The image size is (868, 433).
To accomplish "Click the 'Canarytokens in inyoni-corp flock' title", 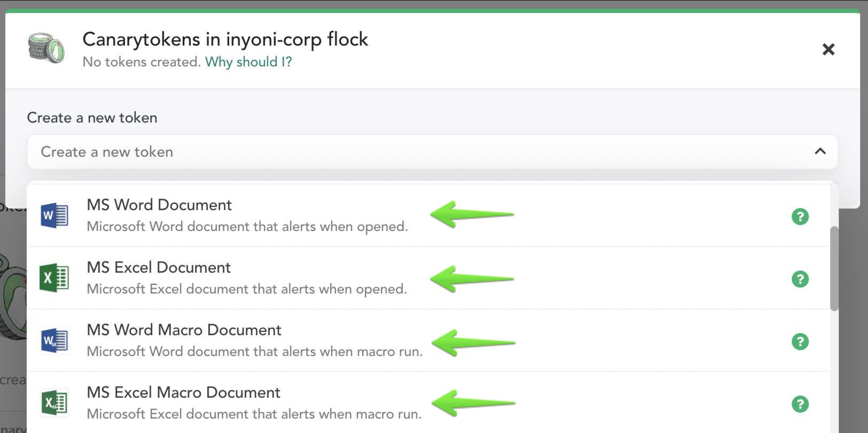I will coord(225,39).
